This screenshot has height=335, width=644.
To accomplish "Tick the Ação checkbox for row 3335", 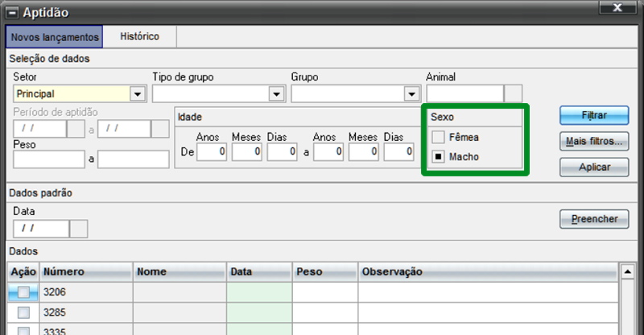I will (x=23, y=331).
